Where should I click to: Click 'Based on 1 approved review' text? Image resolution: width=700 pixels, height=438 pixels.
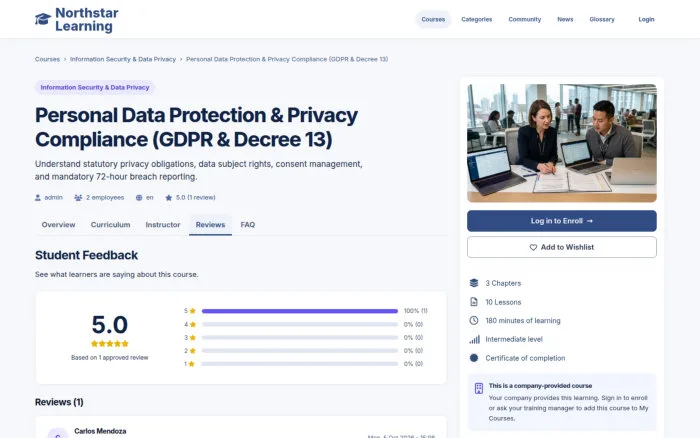click(110, 358)
